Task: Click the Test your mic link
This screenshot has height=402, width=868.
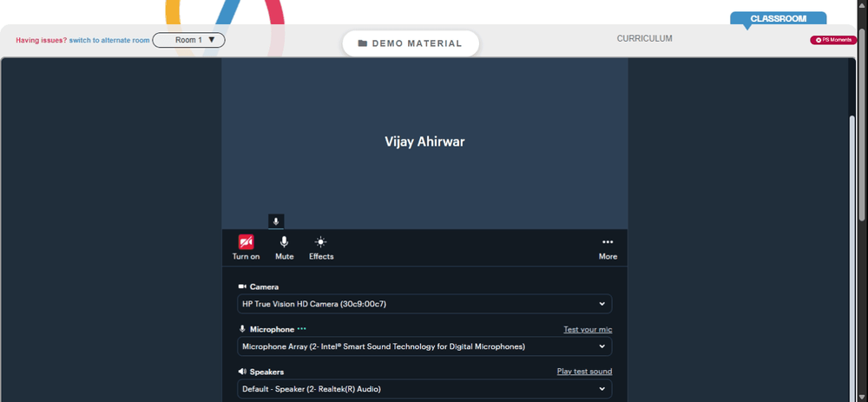Action: 588,329
